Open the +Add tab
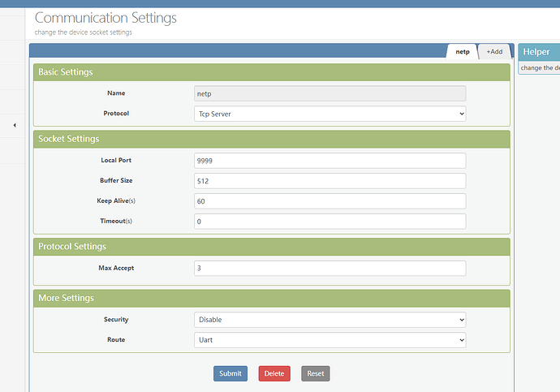Screen dimensions: 560x392 pos(493,51)
